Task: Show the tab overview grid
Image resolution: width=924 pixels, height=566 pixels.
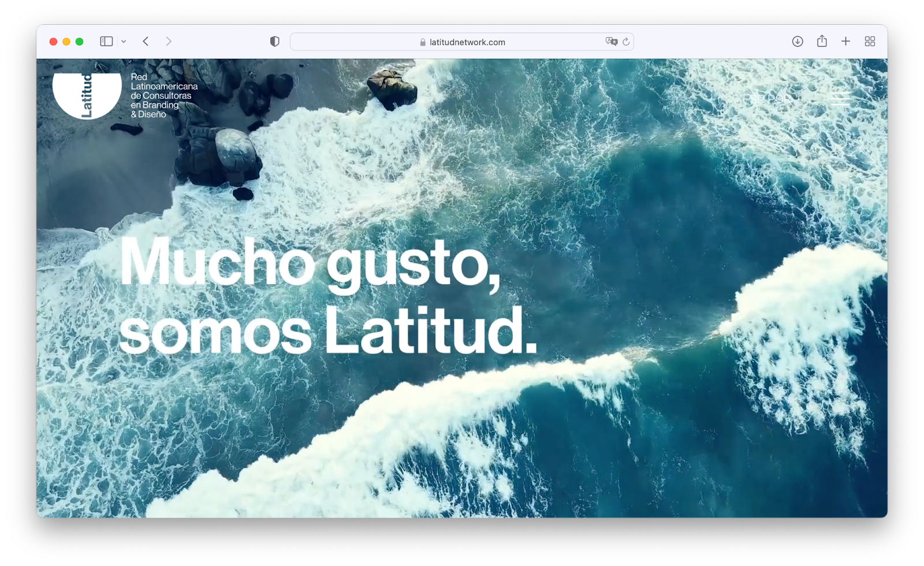Action: tap(870, 42)
